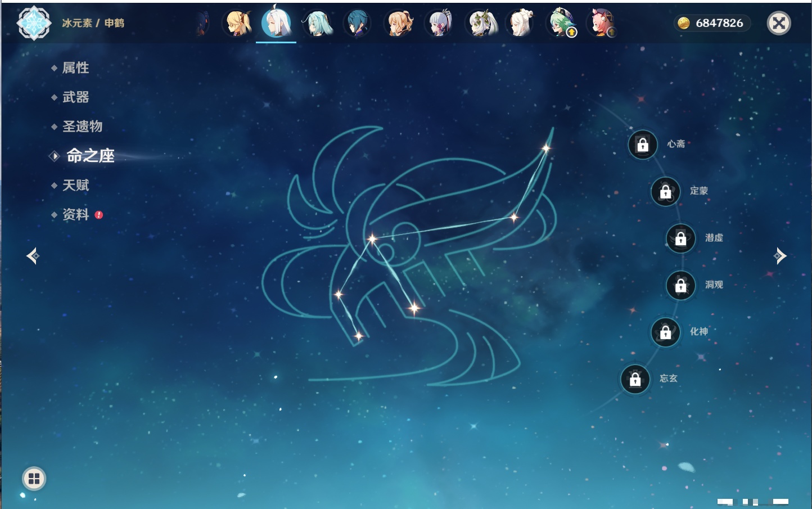
Task: Open the locked 定蒙 constellation node
Action: coord(666,191)
